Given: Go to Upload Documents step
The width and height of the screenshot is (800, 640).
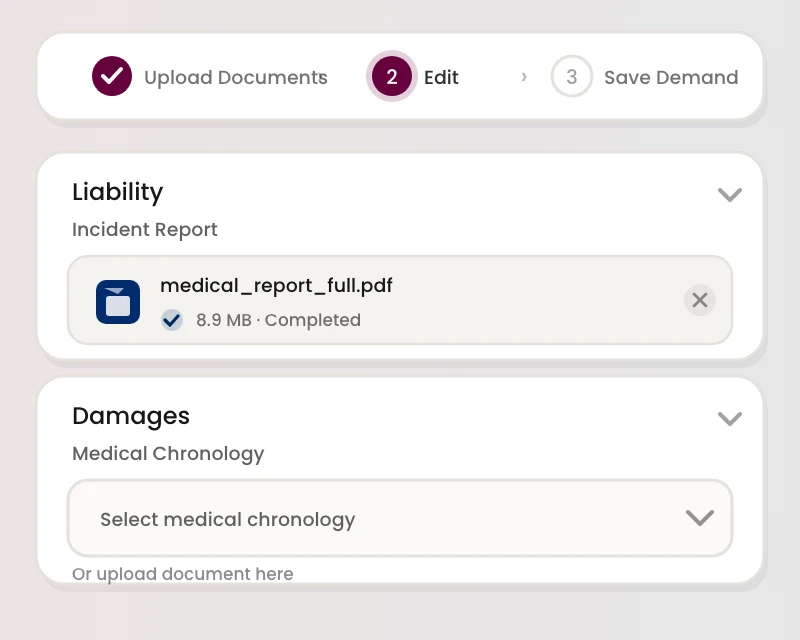Looking at the screenshot, I should (x=236, y=78).
